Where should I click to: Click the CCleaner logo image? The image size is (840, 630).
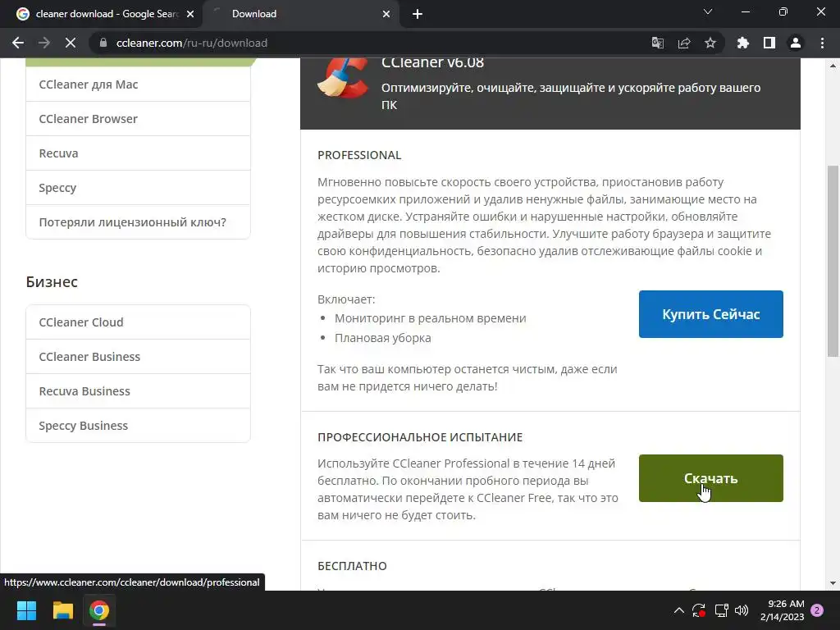pos(343,78)
